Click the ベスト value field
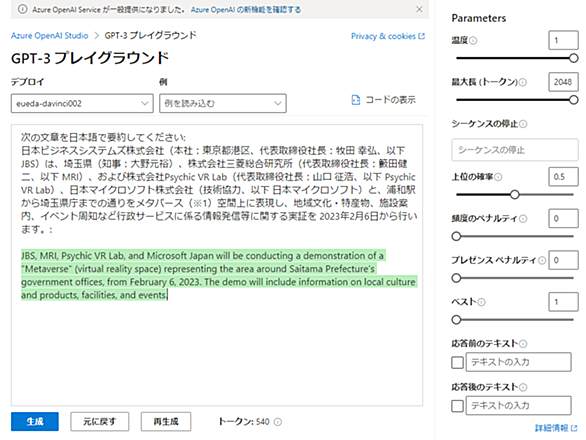Viewport: 586px width, 440px height. [x=563, y=302]
